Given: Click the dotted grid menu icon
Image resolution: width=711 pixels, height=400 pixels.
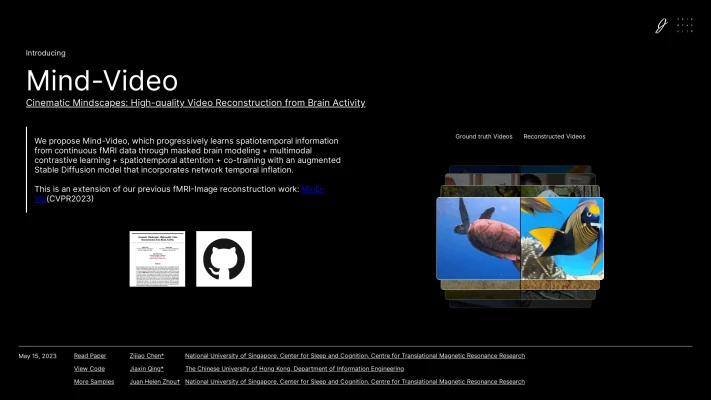Looking at the screenshot, I should [685, 25].
